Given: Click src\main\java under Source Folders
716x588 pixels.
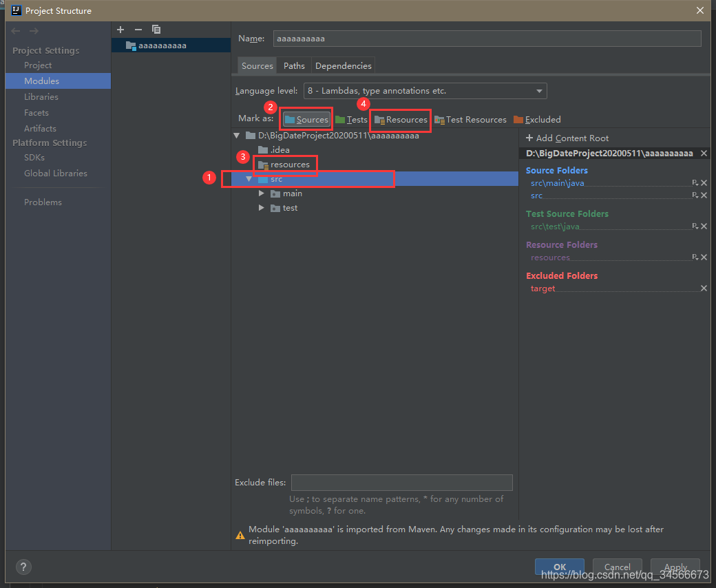Looking at the screenshot, I should 557,184.
